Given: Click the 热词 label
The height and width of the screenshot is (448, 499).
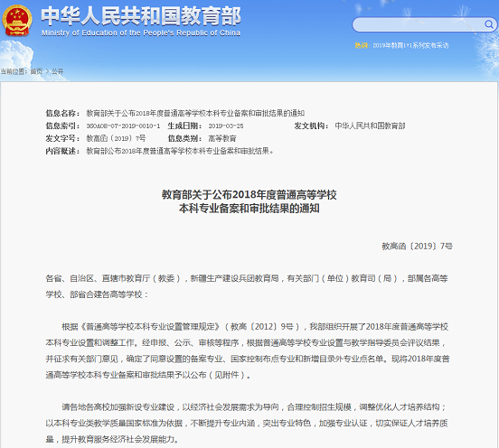Looking at the screenshot, I should [362, 45].
